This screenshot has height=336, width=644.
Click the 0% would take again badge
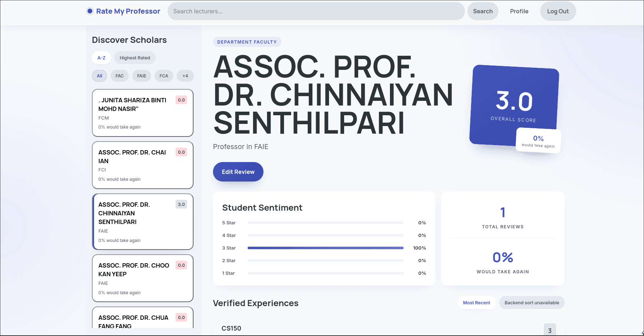538,141
